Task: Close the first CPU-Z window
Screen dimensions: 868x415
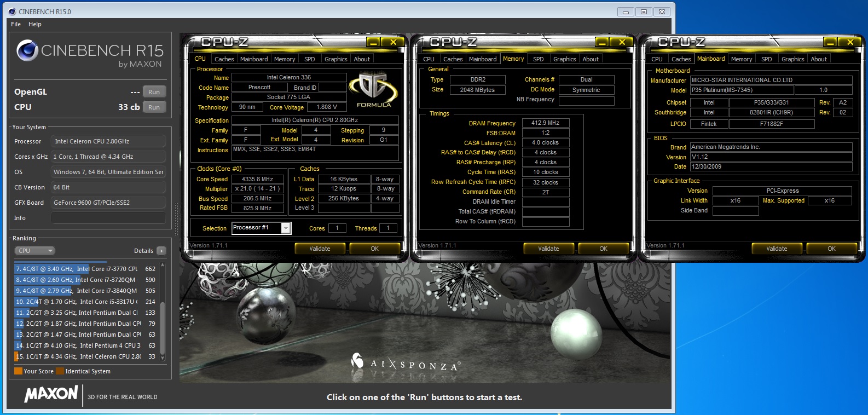Action: [x=393, y=42]
